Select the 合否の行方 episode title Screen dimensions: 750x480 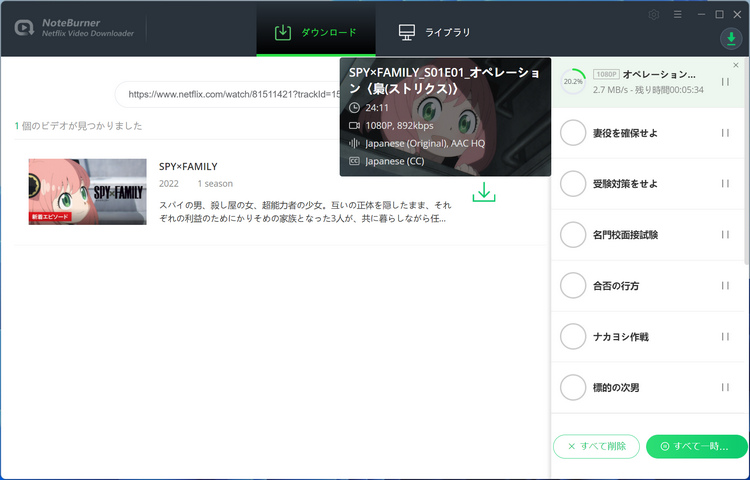tap(616, 286)
